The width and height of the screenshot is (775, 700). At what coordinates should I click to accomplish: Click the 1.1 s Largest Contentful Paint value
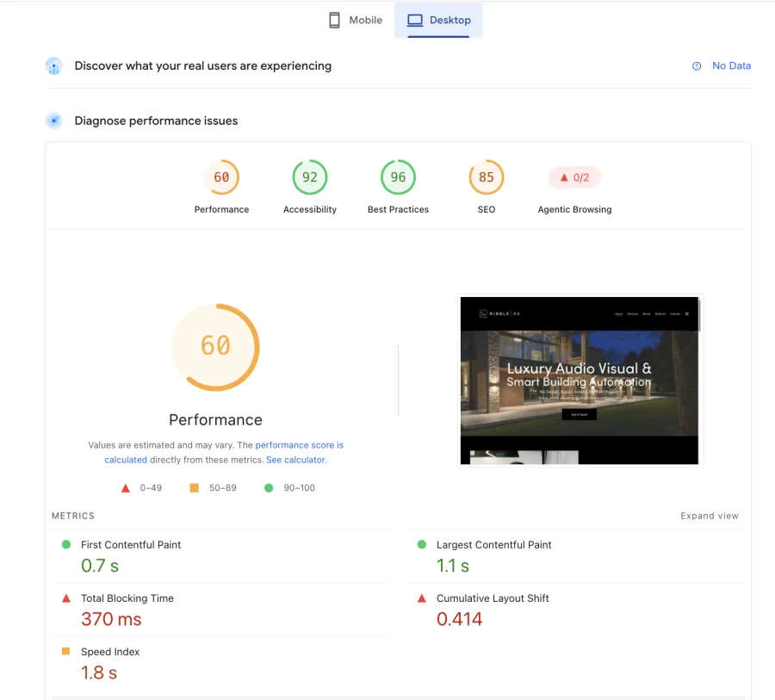(x=453, y=566)
